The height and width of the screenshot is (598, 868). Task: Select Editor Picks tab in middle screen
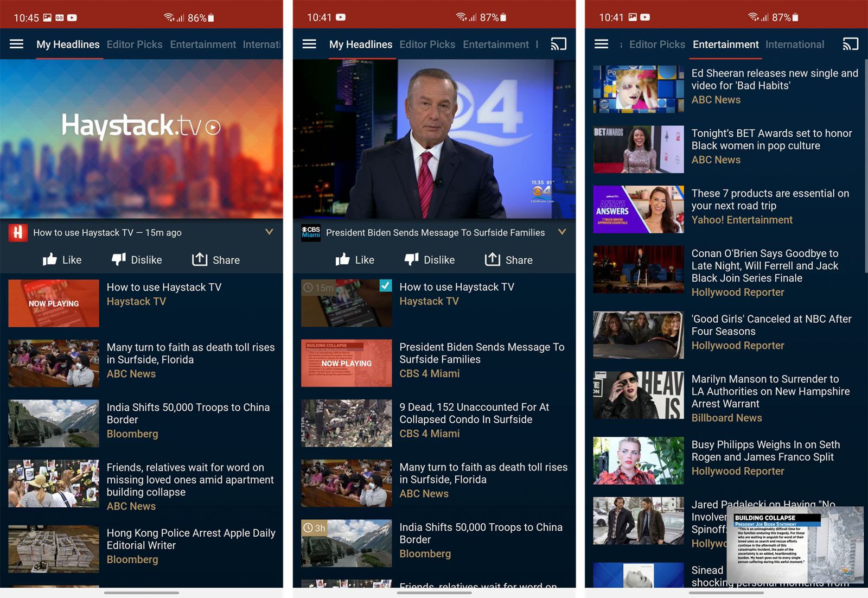[x=427, y=44]
